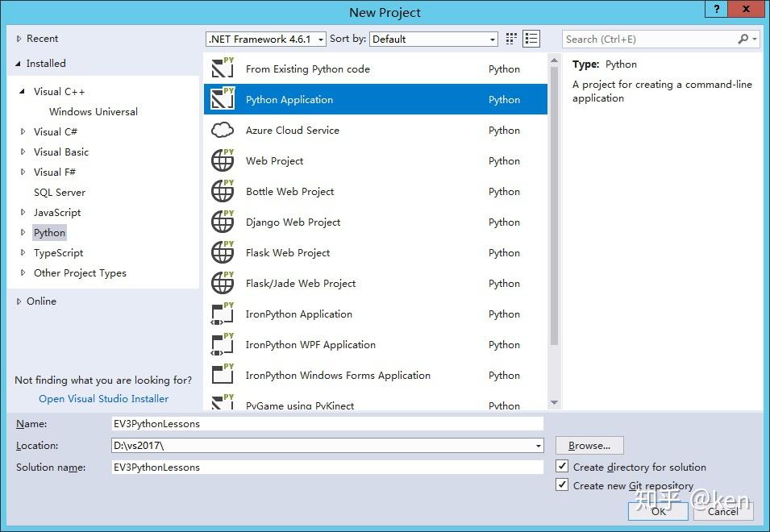Select the TypeScript category label
This screenshot has width=770, height=532.
58,253
